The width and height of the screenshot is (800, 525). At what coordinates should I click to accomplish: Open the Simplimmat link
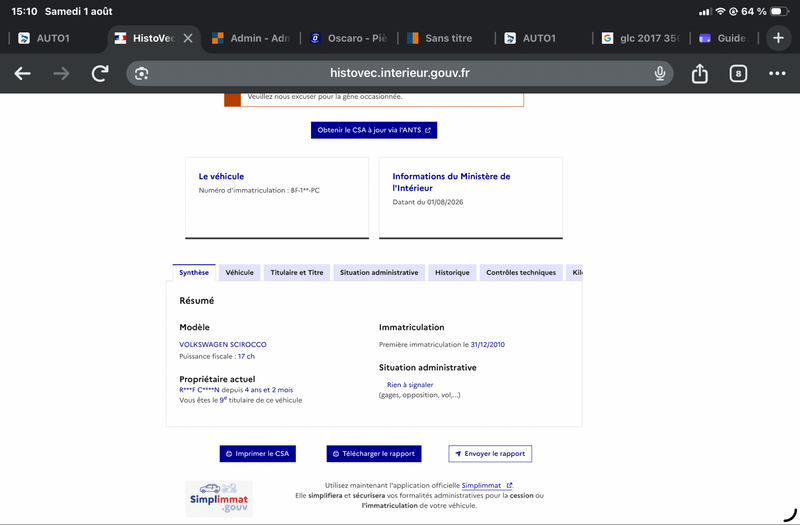[x=486, y=486]
